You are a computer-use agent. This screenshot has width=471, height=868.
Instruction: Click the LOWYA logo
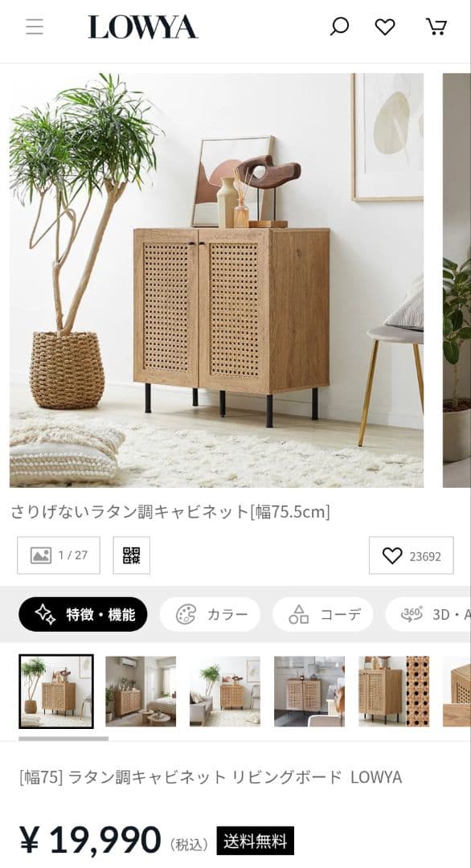(143, 27)
